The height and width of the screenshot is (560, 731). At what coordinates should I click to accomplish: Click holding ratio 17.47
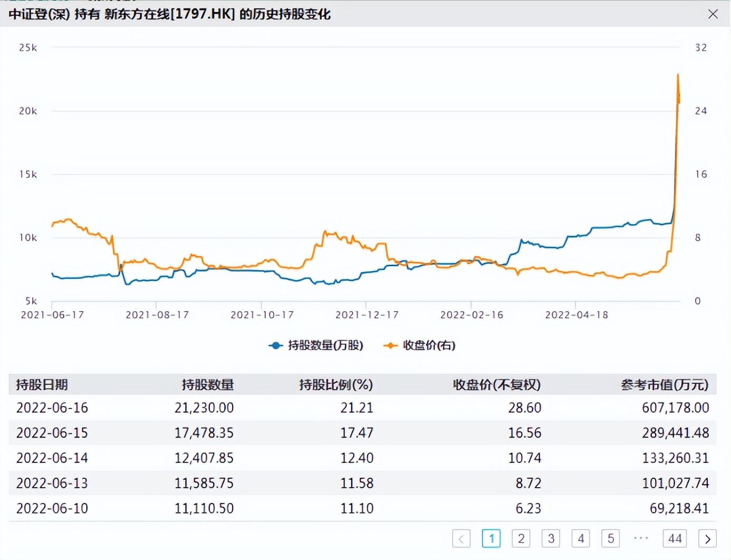pyautogui.click(x=357, y=433)
